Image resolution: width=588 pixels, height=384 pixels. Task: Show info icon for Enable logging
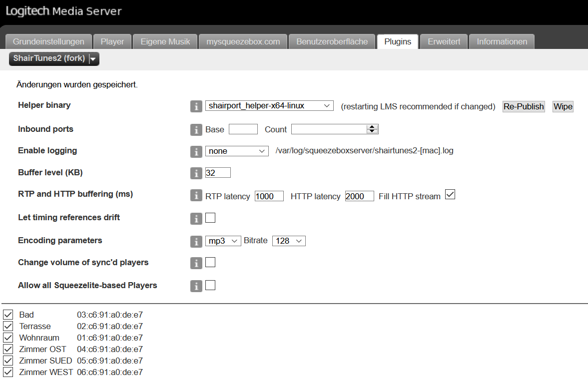coord(196,151)
